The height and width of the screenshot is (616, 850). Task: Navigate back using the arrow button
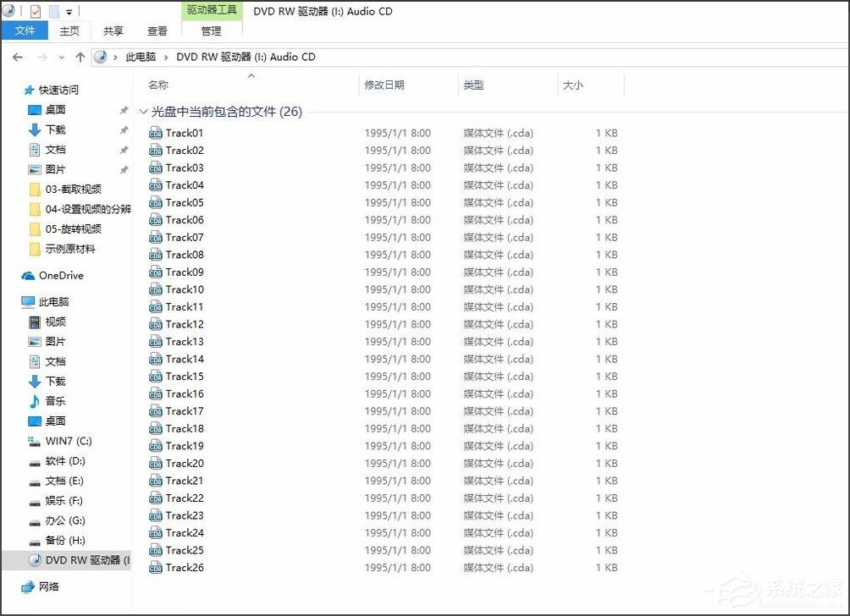tap(17, 57)
